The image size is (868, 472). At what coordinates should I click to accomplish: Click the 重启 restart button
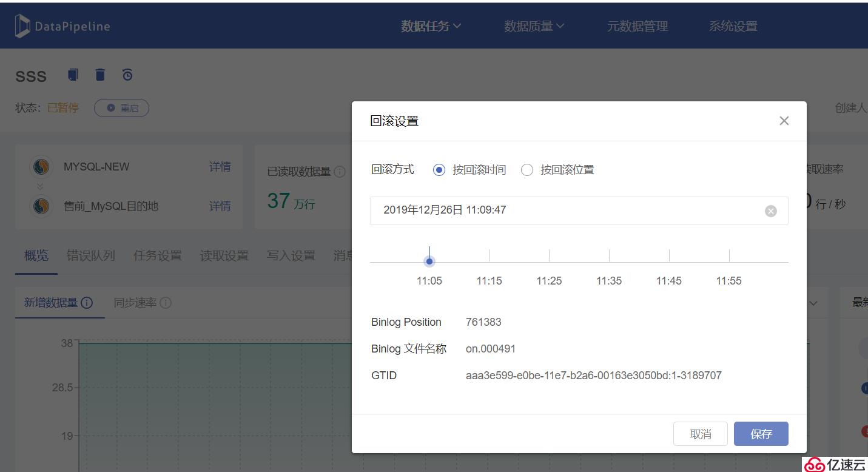(x=121, y=108)
